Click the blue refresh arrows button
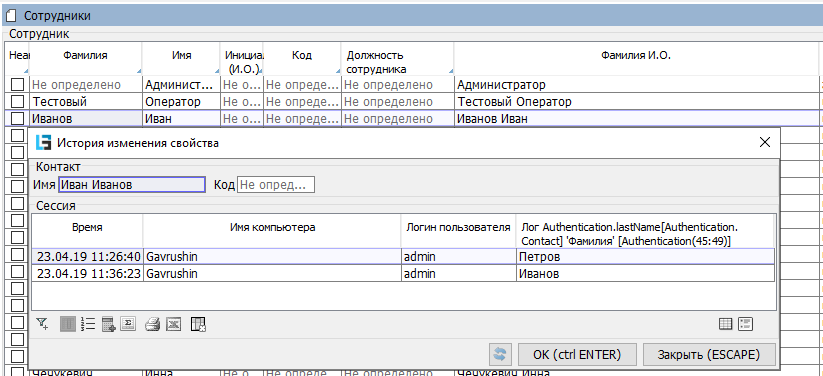Image resolution: width=823 pixels, height=376 pixels. (x=500, y=354)
